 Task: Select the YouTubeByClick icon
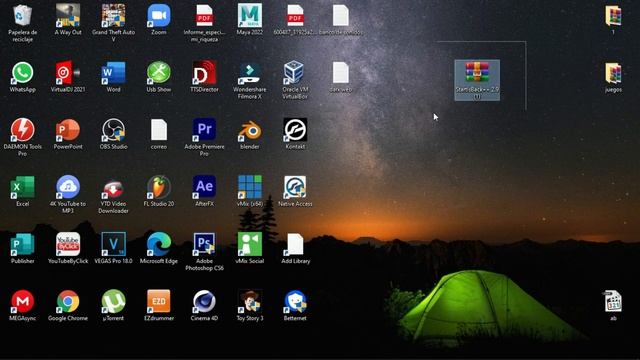point(68,244)
